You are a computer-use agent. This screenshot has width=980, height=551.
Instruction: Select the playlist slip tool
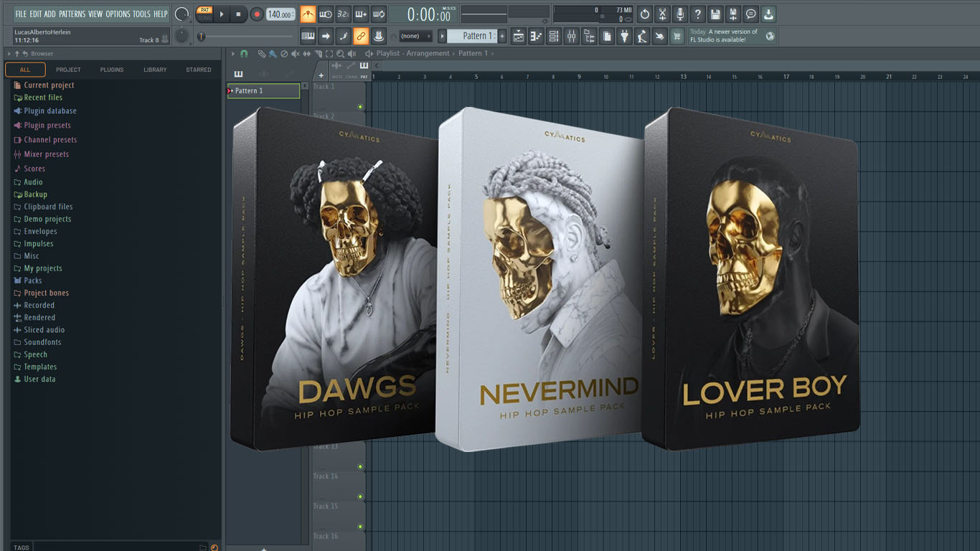point(307,53)
